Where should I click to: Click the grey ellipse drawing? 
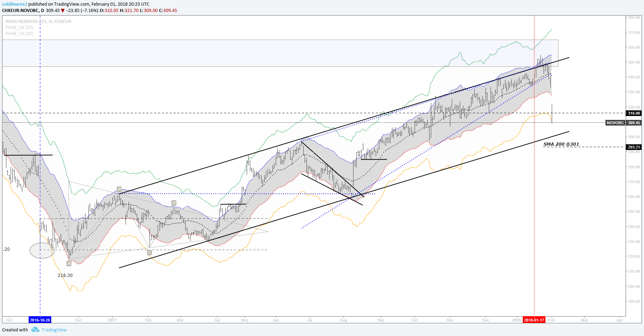click(x=42, y=250)
